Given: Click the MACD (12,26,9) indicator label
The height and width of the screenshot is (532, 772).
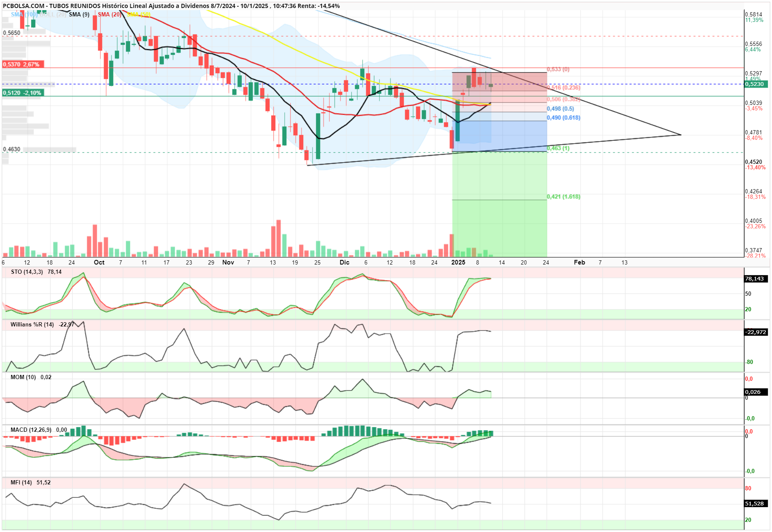Looking at the screenshot, I should [31, 430].
